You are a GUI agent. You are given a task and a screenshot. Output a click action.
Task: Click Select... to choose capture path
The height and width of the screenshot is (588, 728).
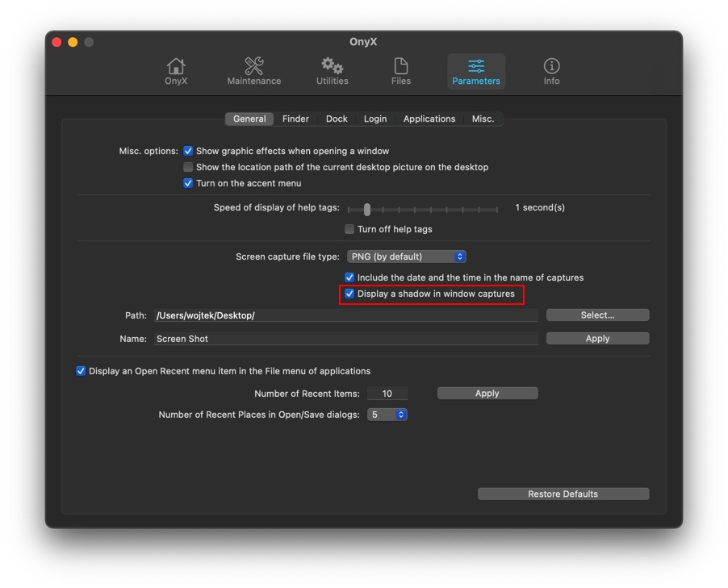[597, 315]
